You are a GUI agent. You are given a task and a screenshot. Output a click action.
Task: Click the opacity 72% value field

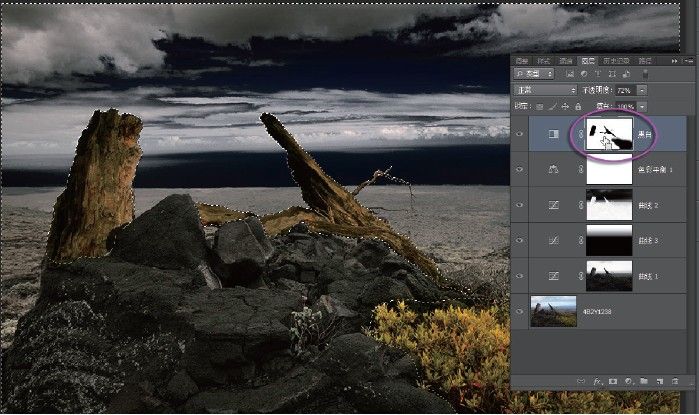(x=623, y=89)
